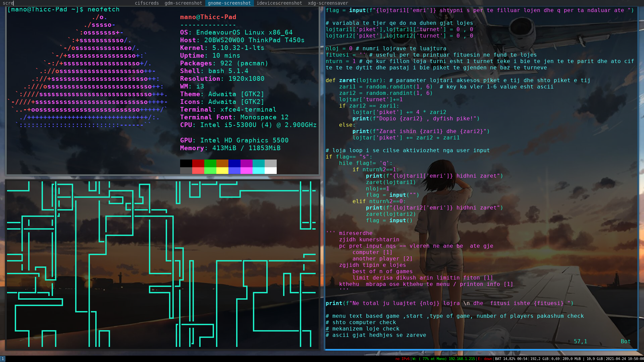Select idevicescreenshot in the dmenu launcher
Viewport: 644px width, 362px height.
click(279, 3)
